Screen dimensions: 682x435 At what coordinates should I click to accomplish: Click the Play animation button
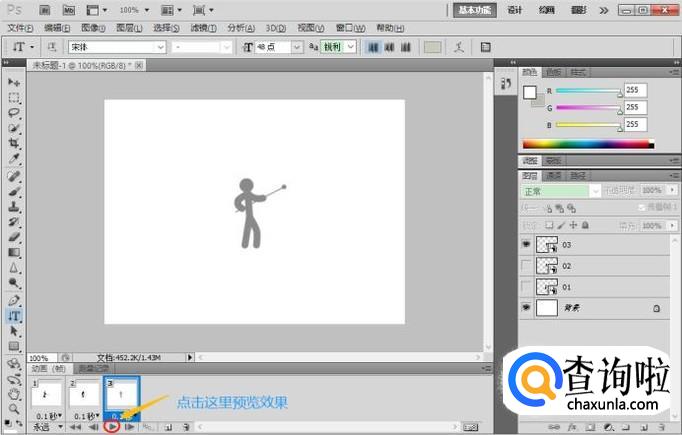pos(112,426)
